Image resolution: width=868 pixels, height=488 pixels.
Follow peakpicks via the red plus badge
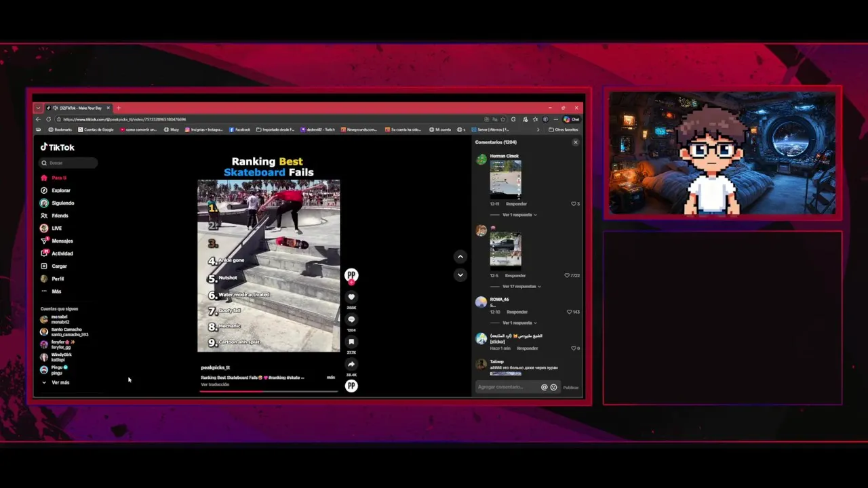click(351, 282)
